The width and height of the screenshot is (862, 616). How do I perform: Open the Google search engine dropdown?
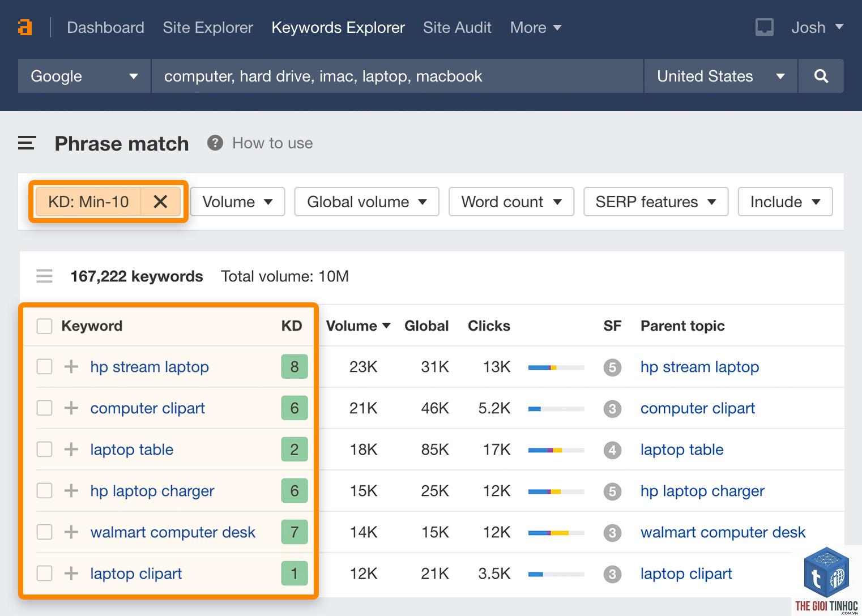(84, 76)
